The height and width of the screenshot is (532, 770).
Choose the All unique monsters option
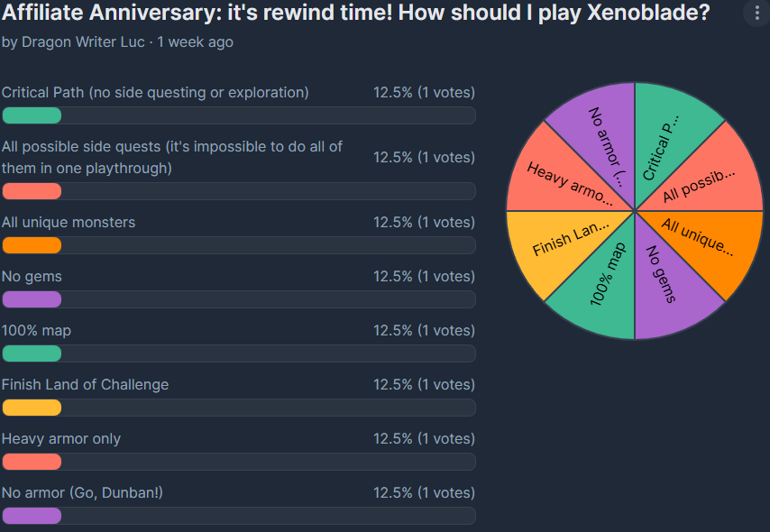coord(69,222)
